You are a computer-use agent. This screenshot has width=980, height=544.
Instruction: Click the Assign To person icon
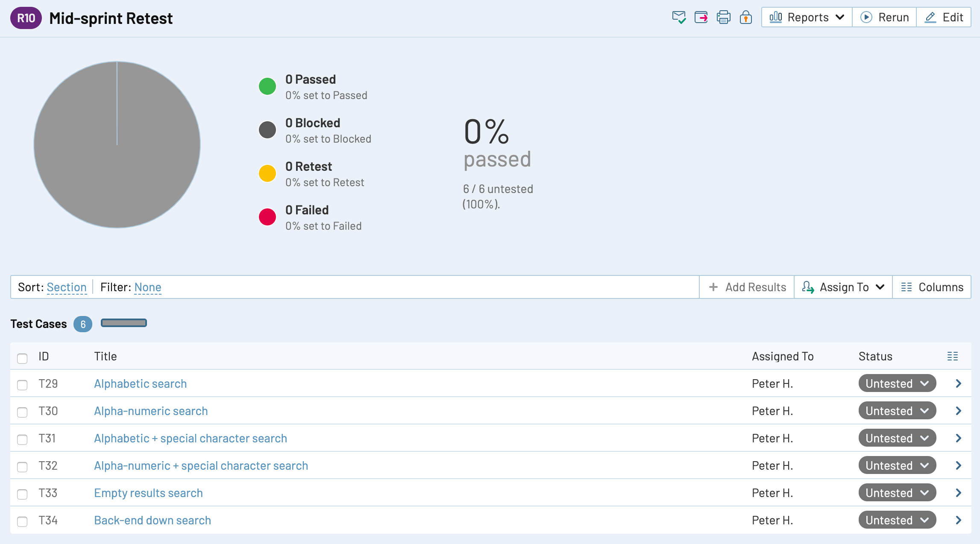pyautogui.click(x=809, y=287)
